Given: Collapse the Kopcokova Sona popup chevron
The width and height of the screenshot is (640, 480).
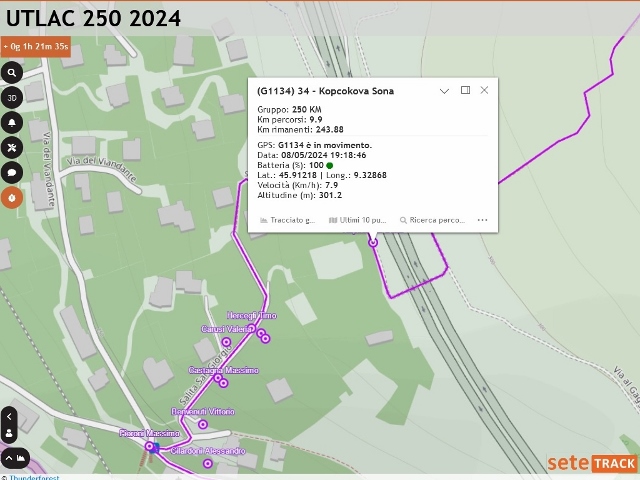Looking at the screenshot, I should [444, 91].
